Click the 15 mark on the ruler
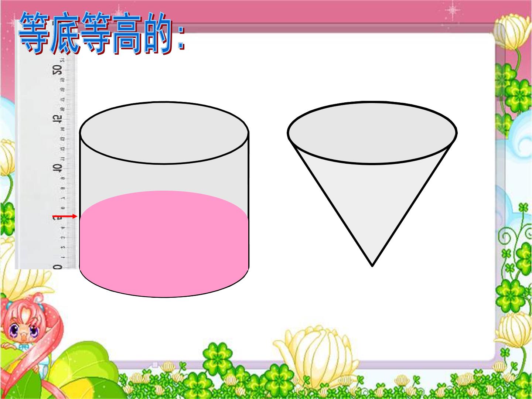The height and width of the screenshot is (399, 532). point(57,119)
